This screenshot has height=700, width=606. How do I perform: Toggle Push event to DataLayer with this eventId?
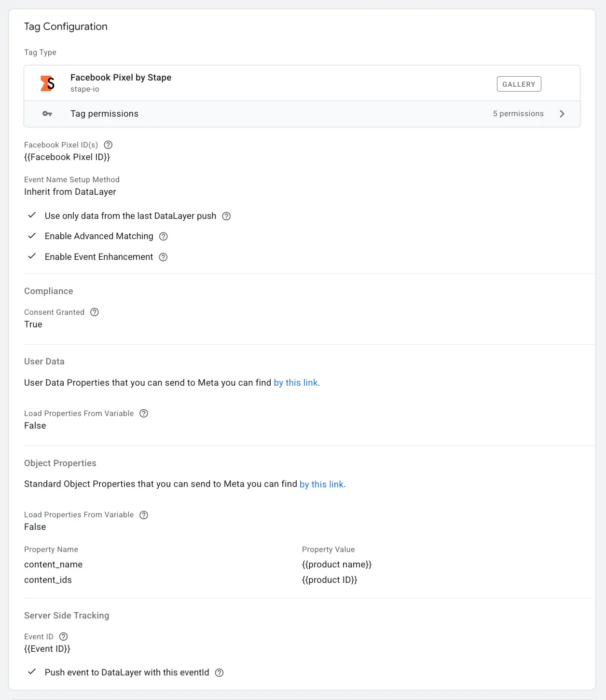pyautogui.click(x=32, y=672)
